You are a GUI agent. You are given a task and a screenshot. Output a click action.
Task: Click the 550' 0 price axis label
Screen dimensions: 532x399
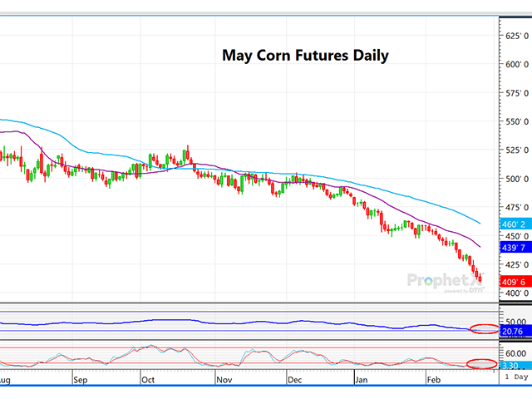coord(517,121)
